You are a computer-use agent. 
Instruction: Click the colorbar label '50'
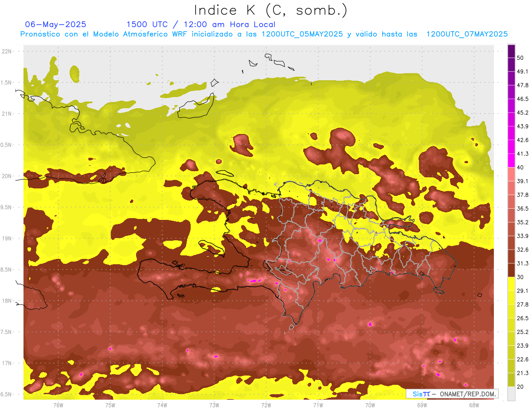pyautogui.click(x=520, y=58)
